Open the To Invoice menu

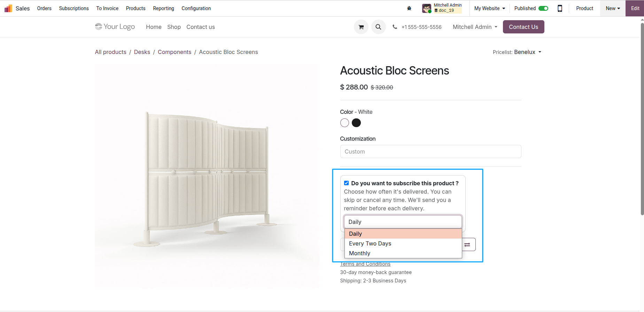107,8
